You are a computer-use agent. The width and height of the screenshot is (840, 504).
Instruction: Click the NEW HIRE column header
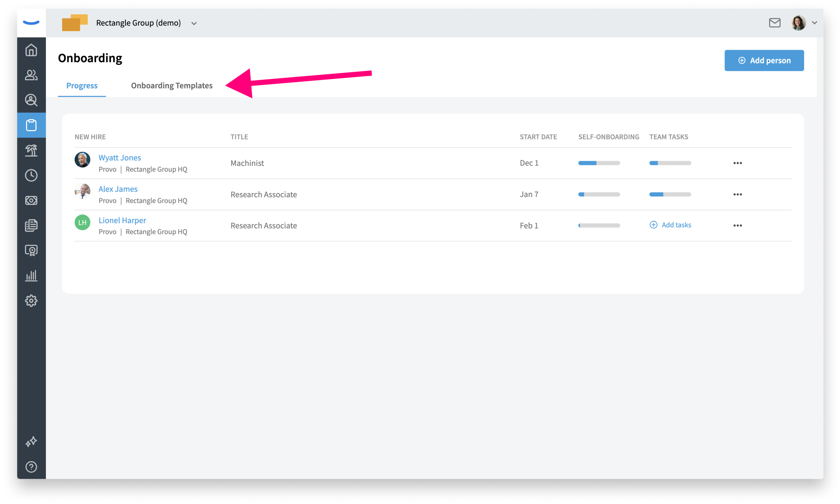[90, 137]
